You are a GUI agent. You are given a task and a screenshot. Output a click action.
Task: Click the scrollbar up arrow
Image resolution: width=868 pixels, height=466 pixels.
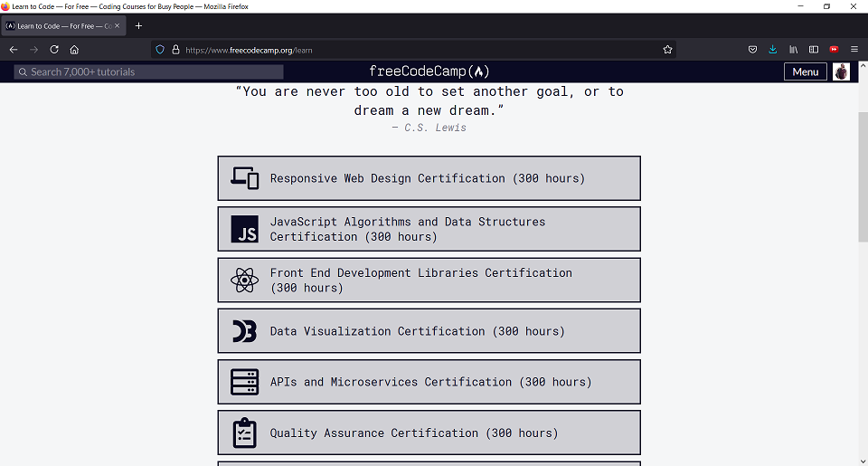click(x=863, y=65)
